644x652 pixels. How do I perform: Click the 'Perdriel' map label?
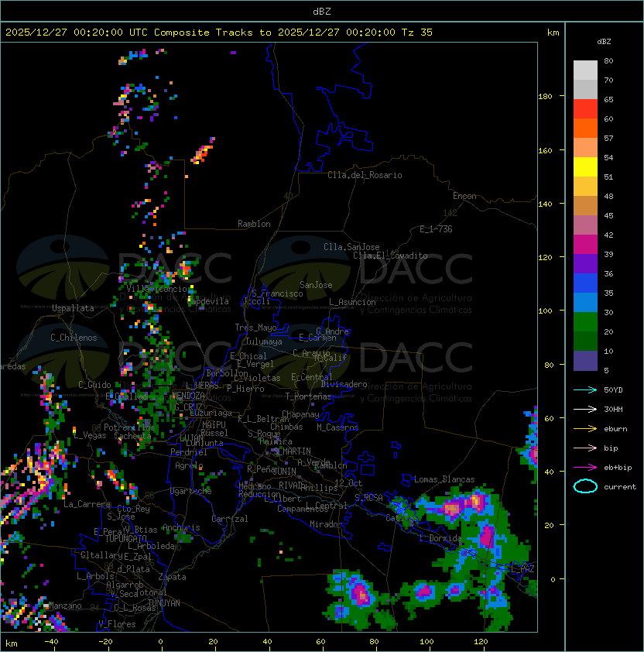pos(189,452)
